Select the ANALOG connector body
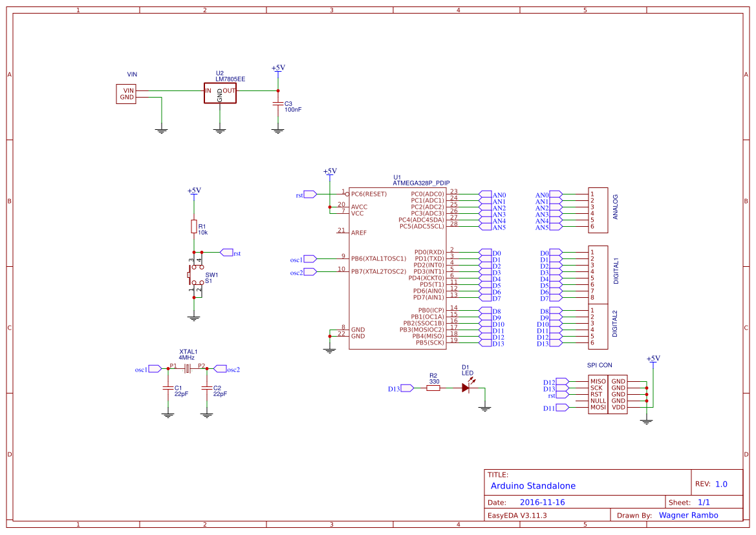Screen dimensions: 756x535 598,211
